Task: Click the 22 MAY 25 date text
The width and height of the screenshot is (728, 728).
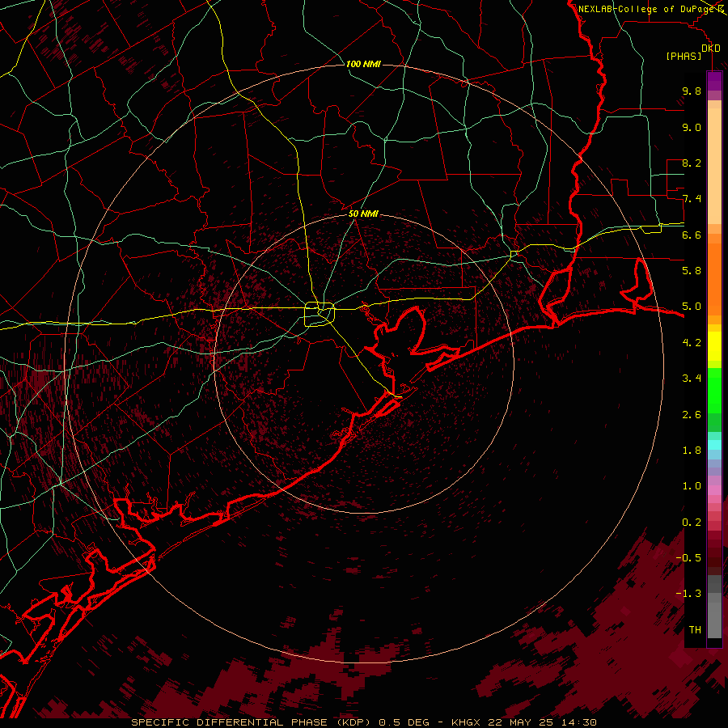Action: [x=520, y=722]
